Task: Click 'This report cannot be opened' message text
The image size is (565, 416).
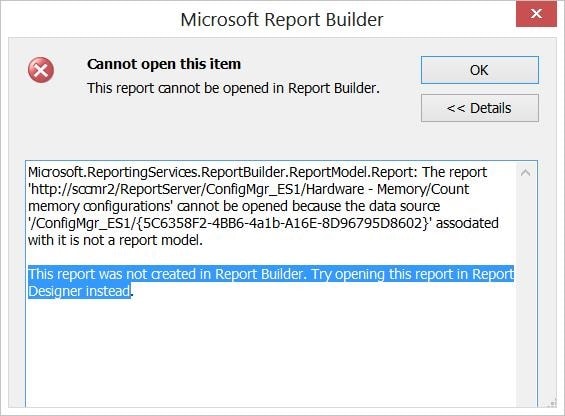Action: point(233,88)
